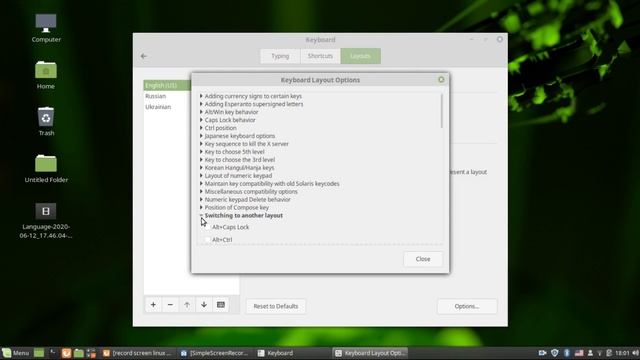Switch to the Shortcuts tab
The image size is (640, 360).
(320, 56)
